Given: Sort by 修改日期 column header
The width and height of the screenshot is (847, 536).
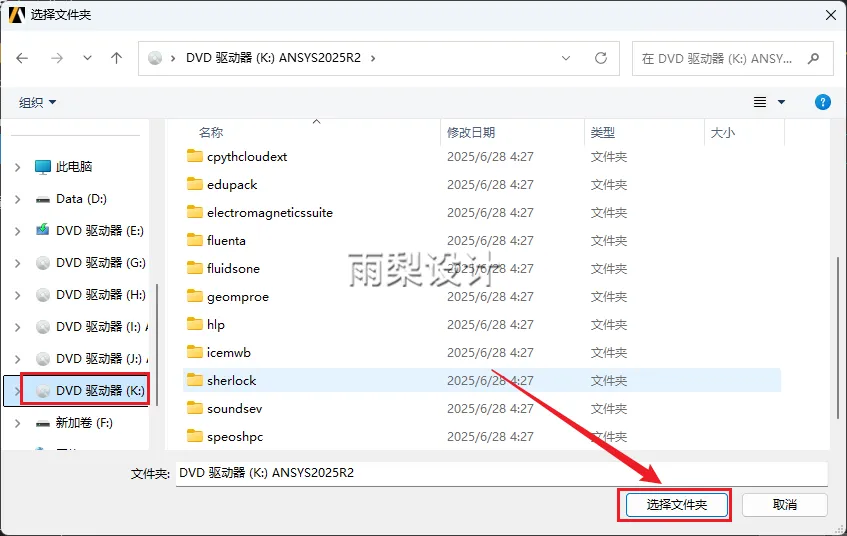Looking at the screenshot, I should [471, 132].
